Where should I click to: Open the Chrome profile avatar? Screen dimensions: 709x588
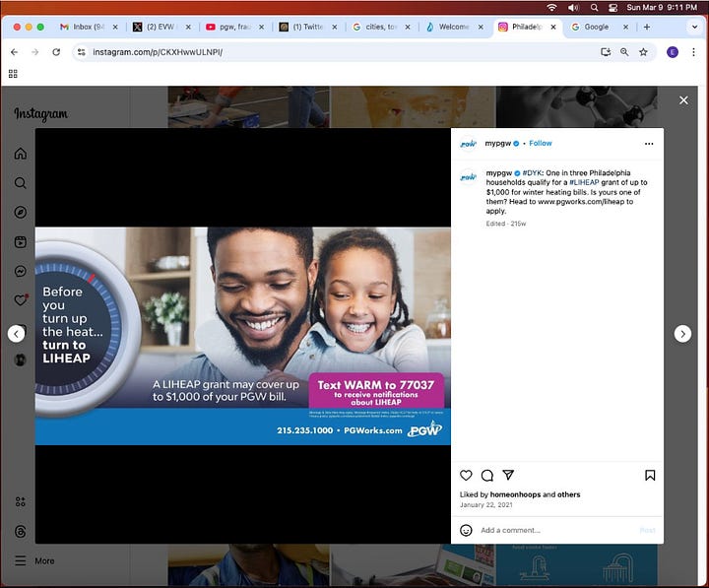pos(673,52)
